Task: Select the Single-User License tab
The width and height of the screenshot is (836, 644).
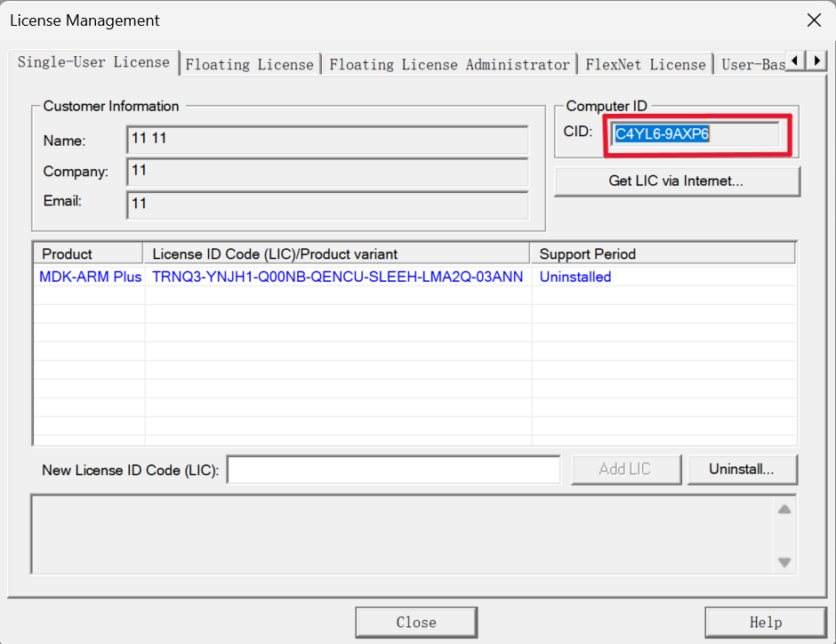Action: pos(94,62)
